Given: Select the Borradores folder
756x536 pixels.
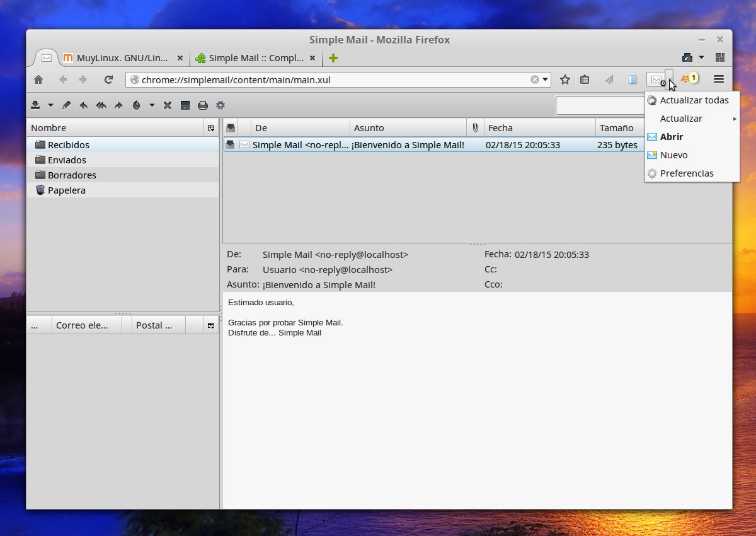Looking at the screenshot, I should click(x=123, y=175).
